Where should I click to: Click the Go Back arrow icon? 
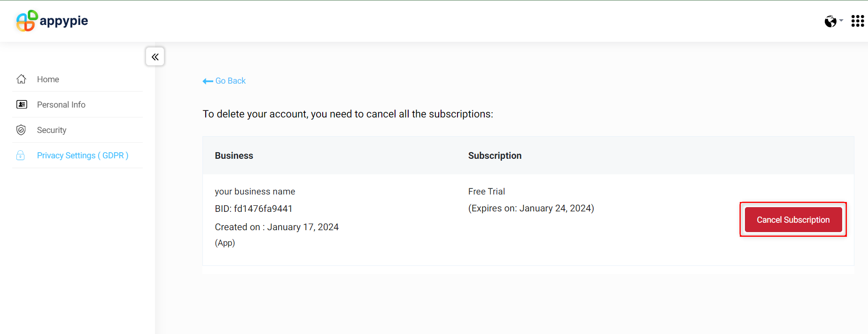coord(208,81)
